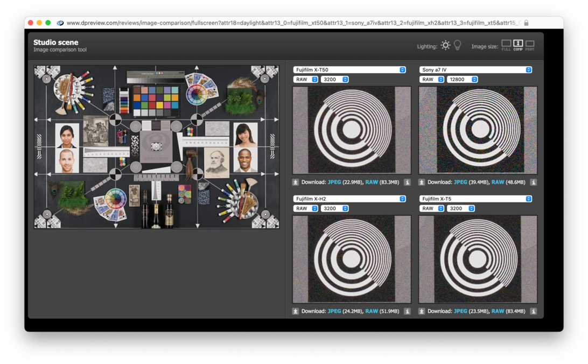588x364 pixels.
Task: Open info icon for Fujifilm X-H2
Action: tap(407, 311)
